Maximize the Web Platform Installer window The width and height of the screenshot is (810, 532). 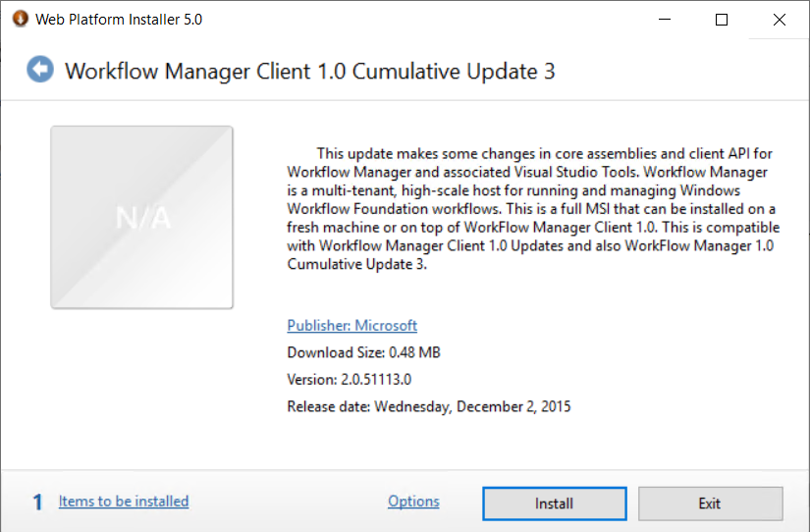(x=722, y=19)
